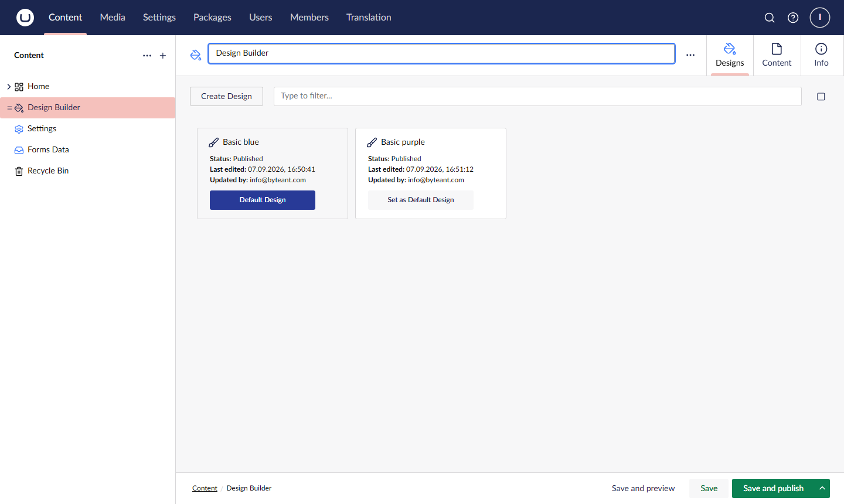Click Set as Default Design
Viewport: 844px width, 504px height.
421,200
